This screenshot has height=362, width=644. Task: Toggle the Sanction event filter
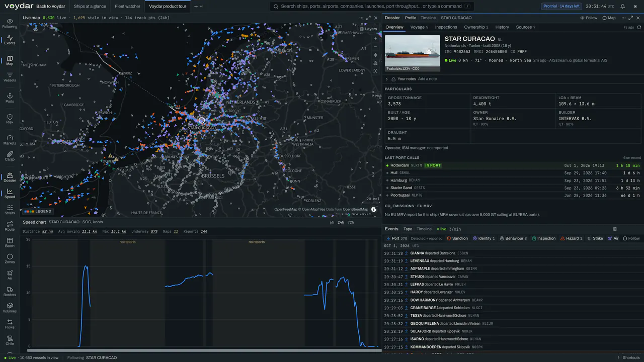click(457, 238)
